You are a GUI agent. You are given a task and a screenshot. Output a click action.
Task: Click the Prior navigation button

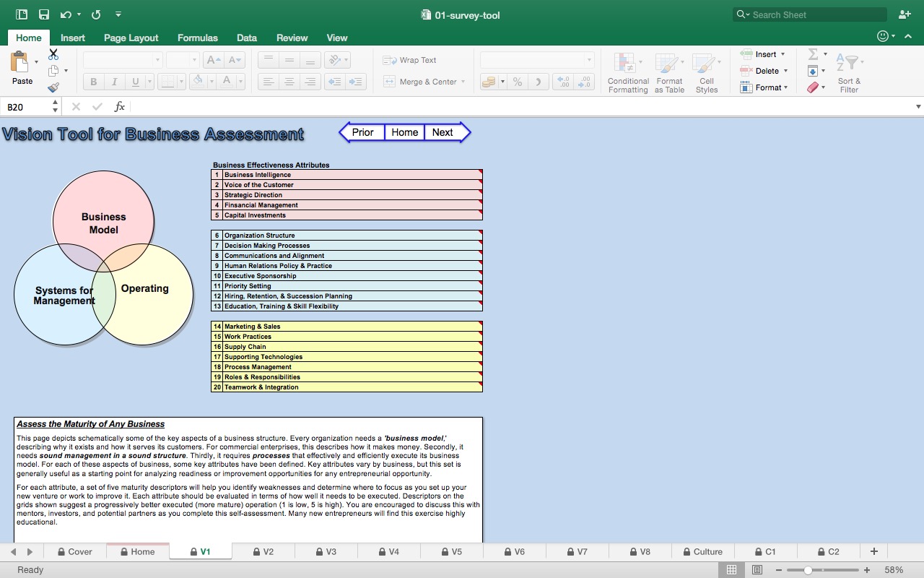click(x=362, y=132)
